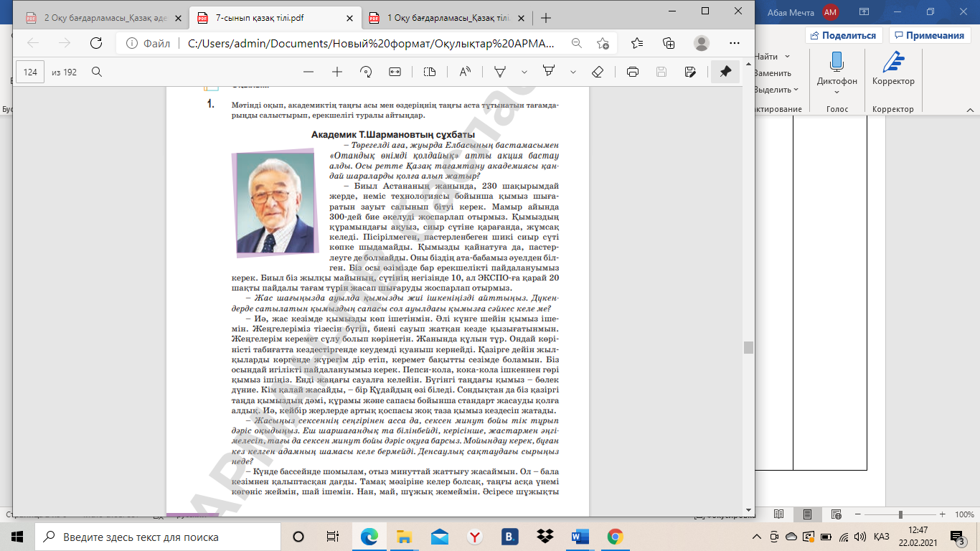Click Заменить in Word ribbon
This screenshot has height=551, width=980.
click(x=773, y=73)
